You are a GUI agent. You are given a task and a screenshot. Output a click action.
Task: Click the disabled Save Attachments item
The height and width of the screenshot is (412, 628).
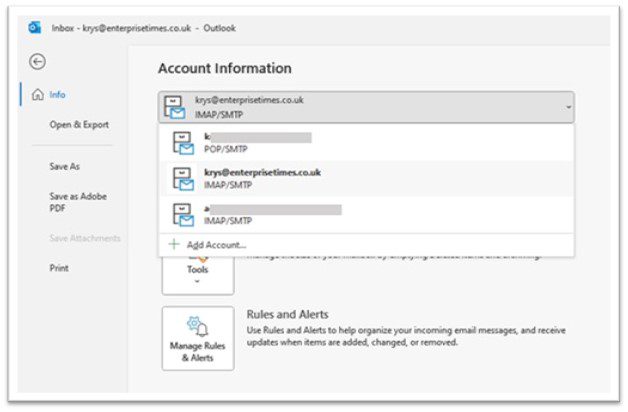click(x=85, y=238)
